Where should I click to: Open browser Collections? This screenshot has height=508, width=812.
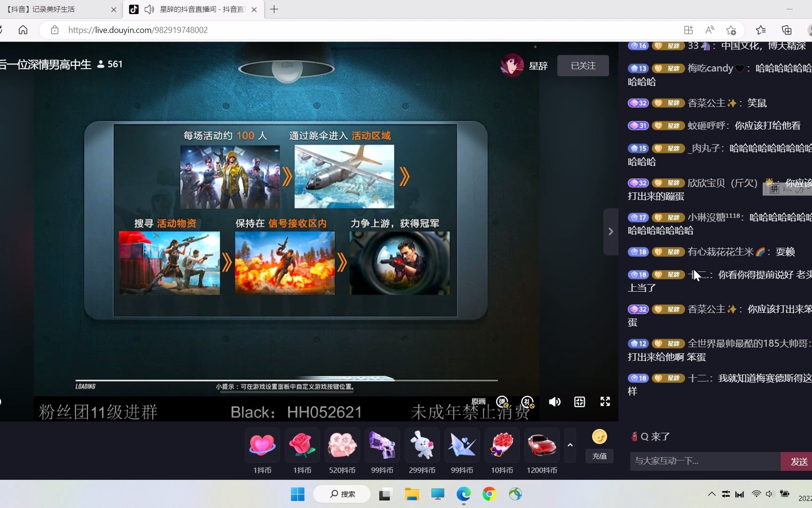[x=787, y=30]
